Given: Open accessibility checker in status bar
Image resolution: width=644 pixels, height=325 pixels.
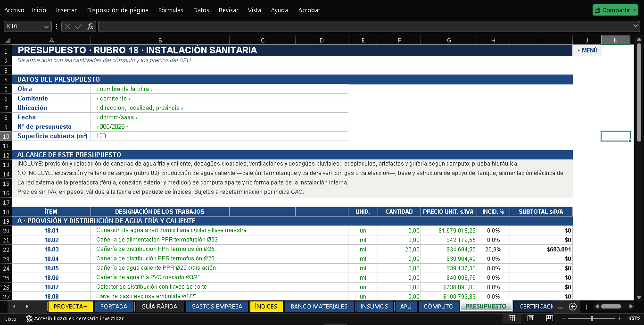Looking at the screenshot, I should coord(74,319).
